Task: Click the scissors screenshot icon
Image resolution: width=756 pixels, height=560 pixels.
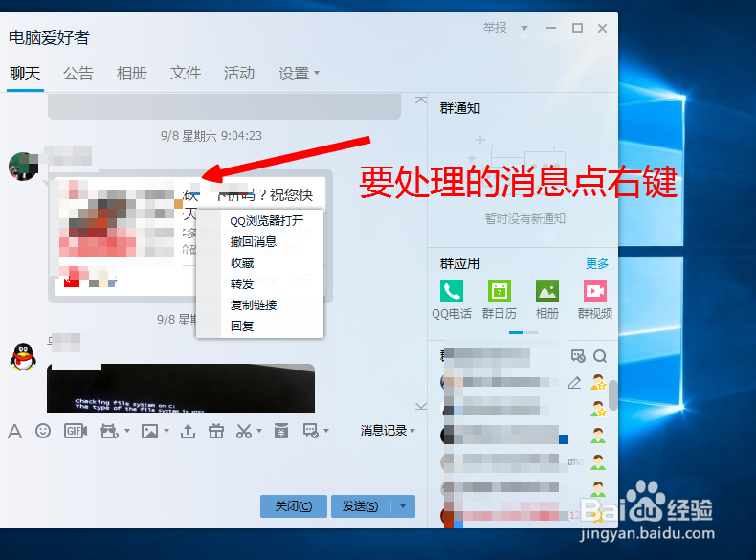Action: point(244,431)
